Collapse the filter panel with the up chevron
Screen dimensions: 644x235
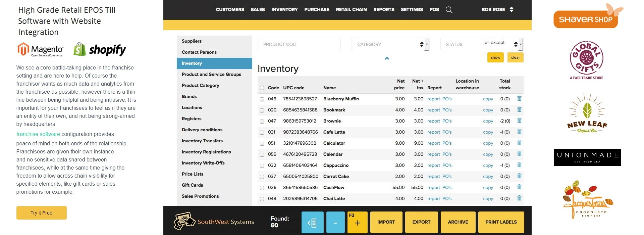point(387,58)
